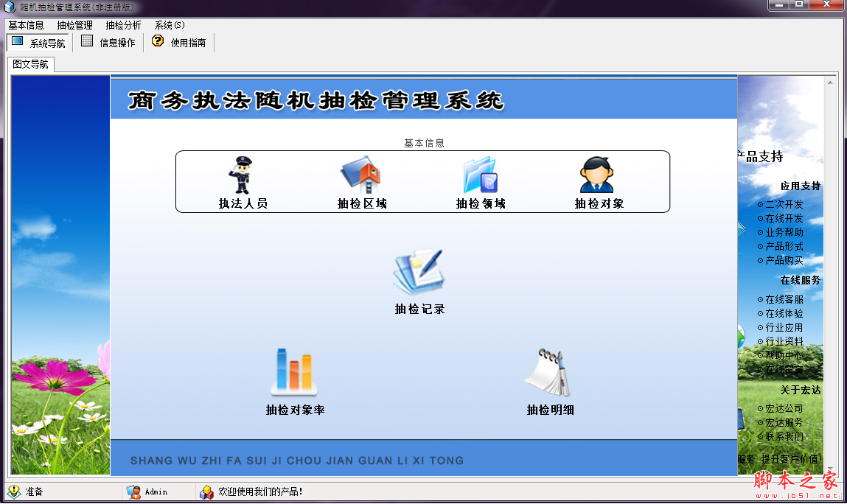Open the 基本信息 menu
This screenshot has height=504, width=847.
(26, 24)
